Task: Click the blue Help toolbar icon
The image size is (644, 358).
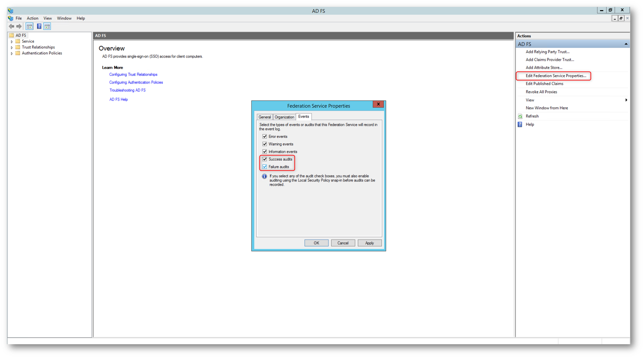Action: pyautogui.click(x=39, y=26)
